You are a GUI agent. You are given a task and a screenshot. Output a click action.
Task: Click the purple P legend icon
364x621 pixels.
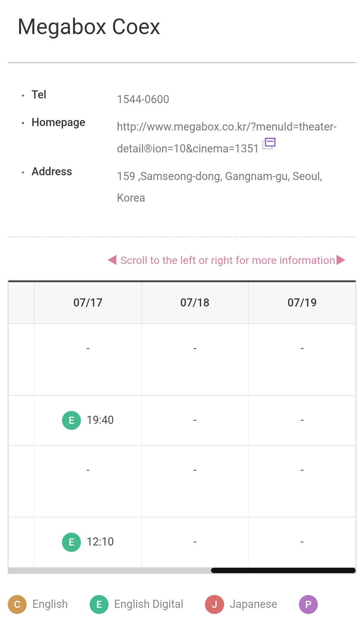tap(308, 604)
